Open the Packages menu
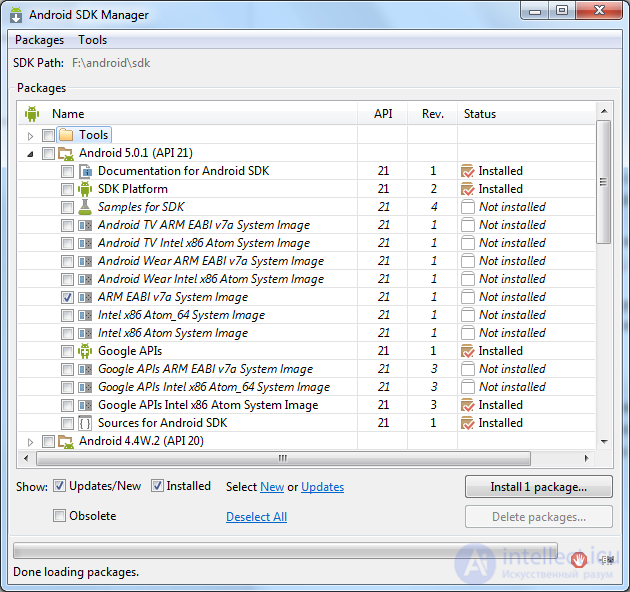The image size is (630, 592). click(x=39, y=40)
